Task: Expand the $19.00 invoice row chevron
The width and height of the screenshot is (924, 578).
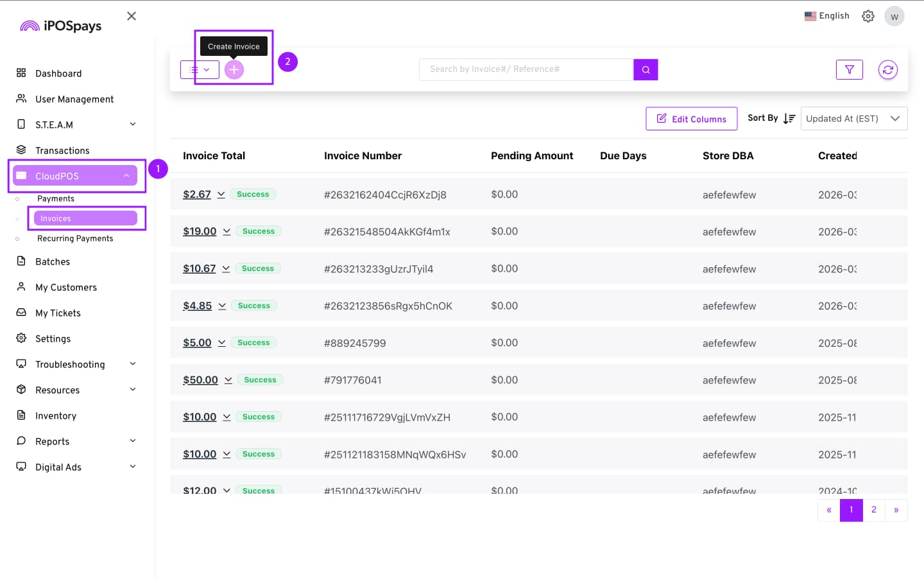Action: point(227,231)
